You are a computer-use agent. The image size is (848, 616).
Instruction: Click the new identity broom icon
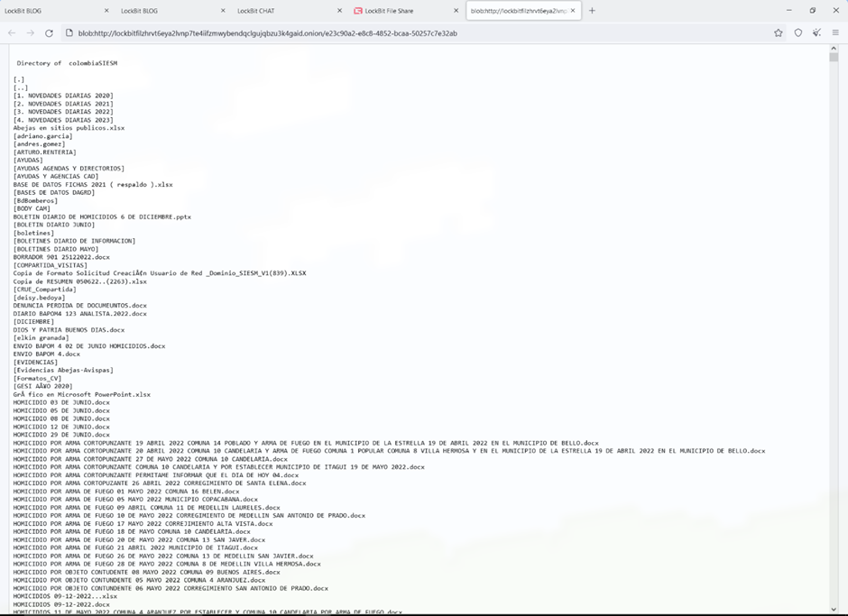(816, 33)
